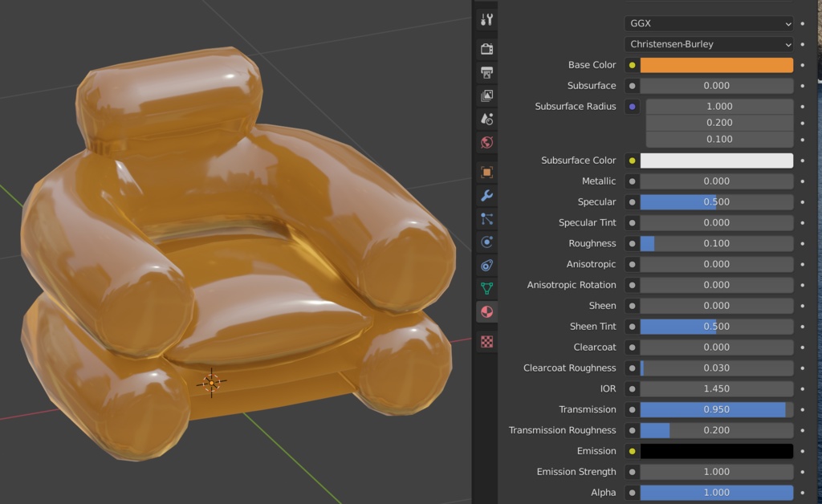Open the white Subsurface Color swatch

(x=717, y=161)
